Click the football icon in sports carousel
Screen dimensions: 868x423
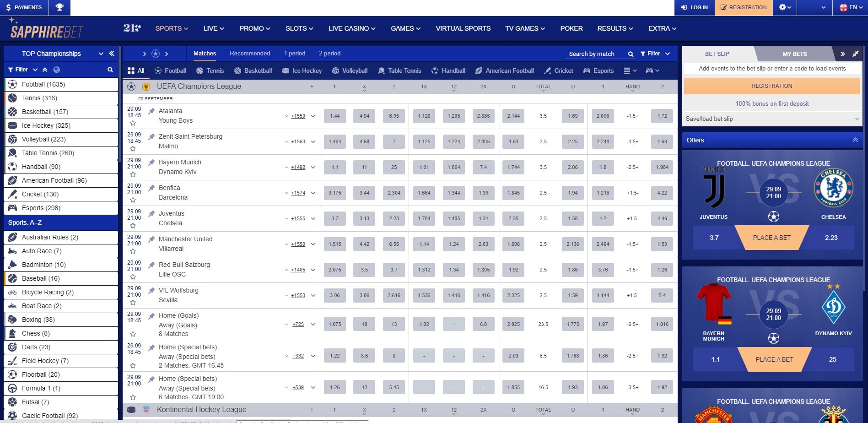coord(156,54)
